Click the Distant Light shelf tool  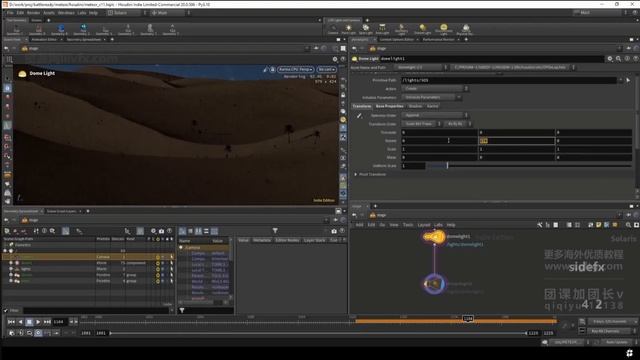[x=422, y=29]
